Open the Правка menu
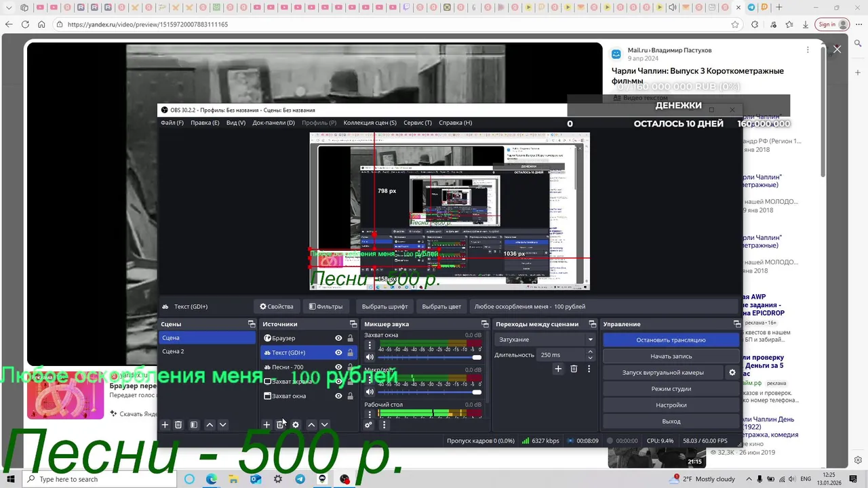 click(205, 123)
